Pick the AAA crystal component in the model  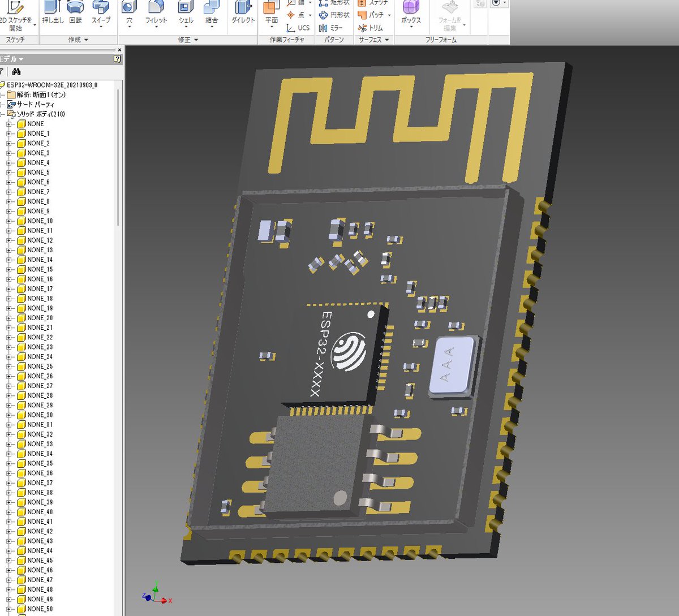click(x=453, y=367)
